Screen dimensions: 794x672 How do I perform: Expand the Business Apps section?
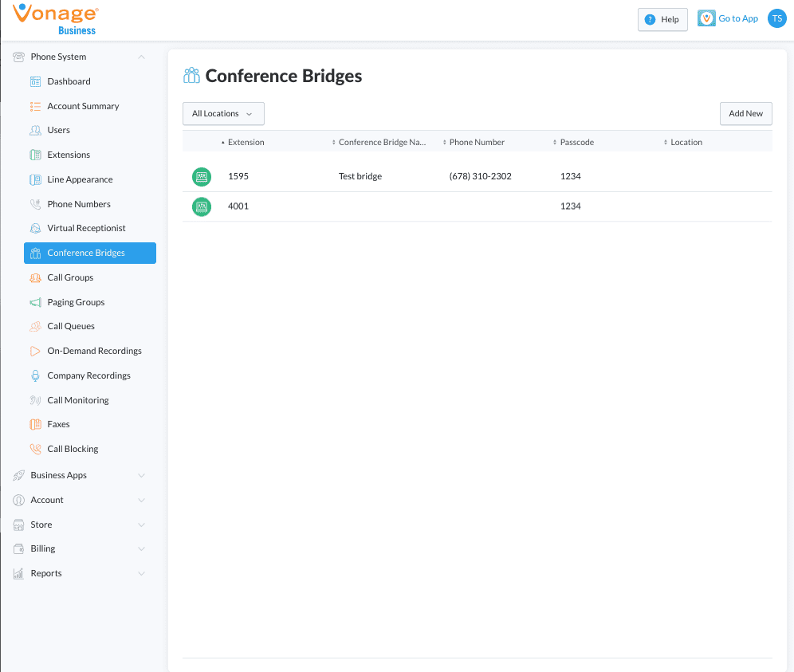(141, 476)
